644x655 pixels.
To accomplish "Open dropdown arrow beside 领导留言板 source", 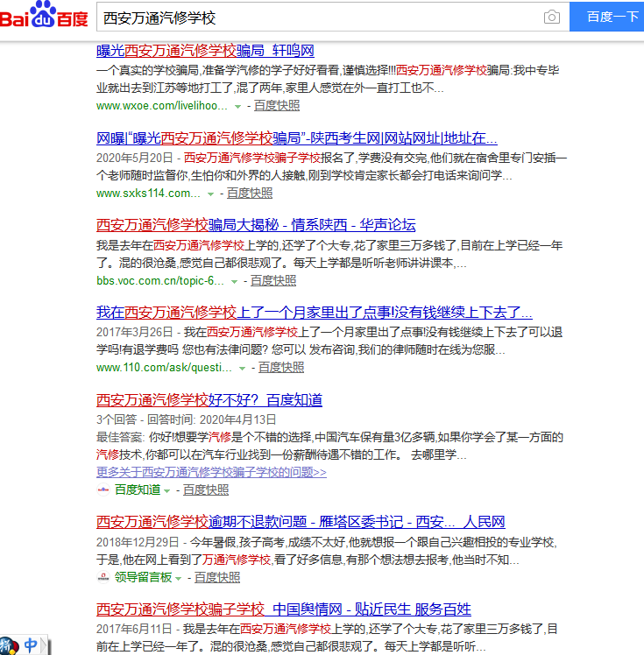I will tap(178, 578).
